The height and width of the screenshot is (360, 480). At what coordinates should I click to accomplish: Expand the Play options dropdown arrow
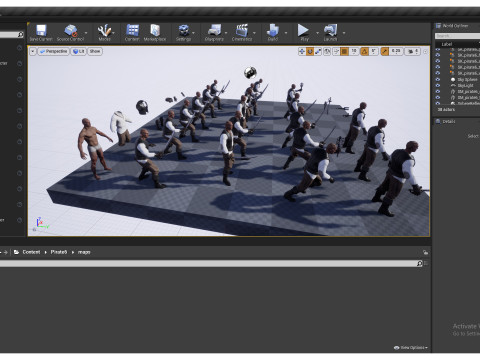[317, 33]
